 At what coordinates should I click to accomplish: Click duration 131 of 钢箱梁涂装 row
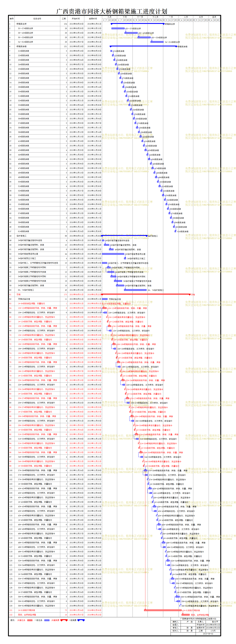(65, 46)
